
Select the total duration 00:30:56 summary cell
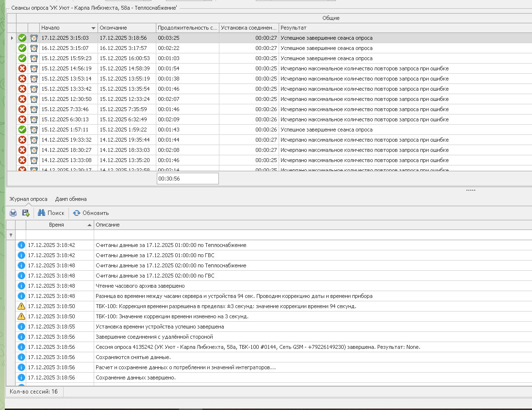coord(187,179)
